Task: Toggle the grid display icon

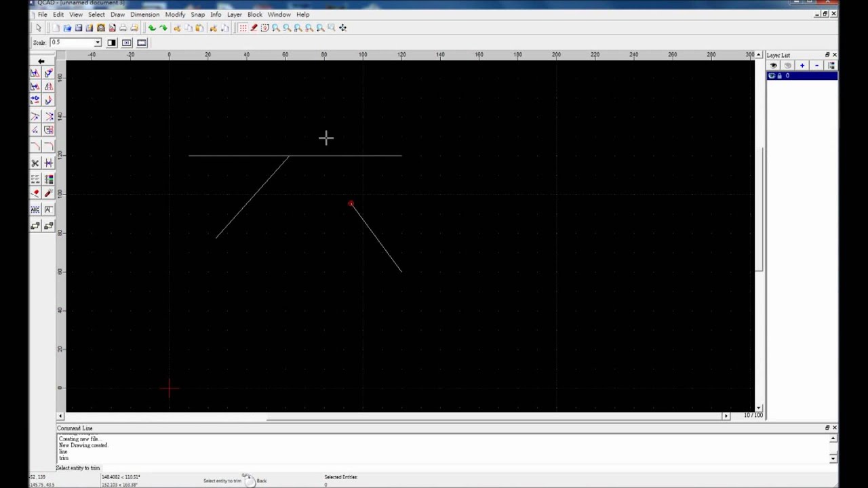Action: [243, 28]
